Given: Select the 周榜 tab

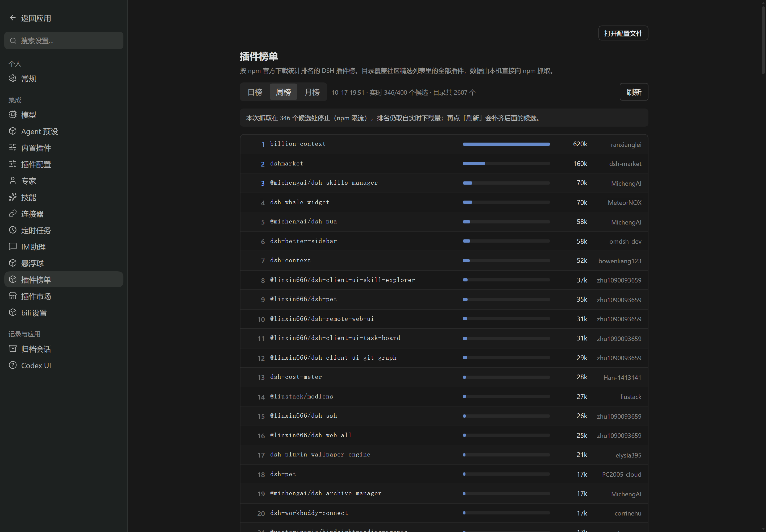Looking at the screenshot, I should [283, 92].
